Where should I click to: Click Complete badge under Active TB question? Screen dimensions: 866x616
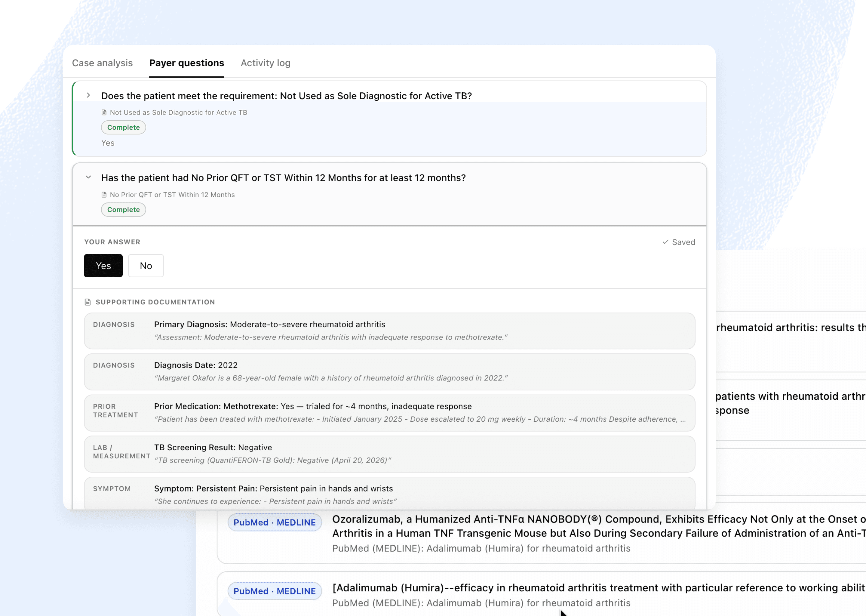coord(123,128)
